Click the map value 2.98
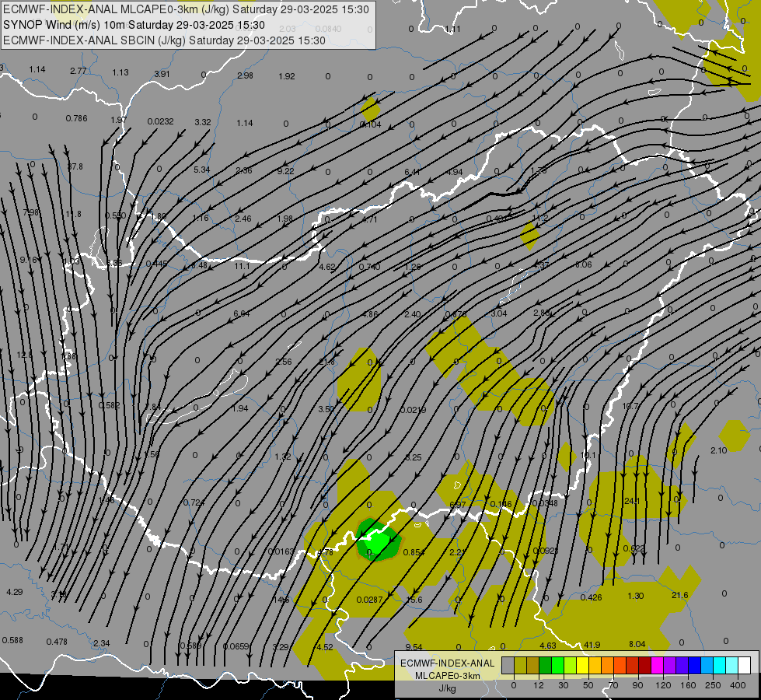The height and width of the screenshot is (700, 761). coord(245,75)
